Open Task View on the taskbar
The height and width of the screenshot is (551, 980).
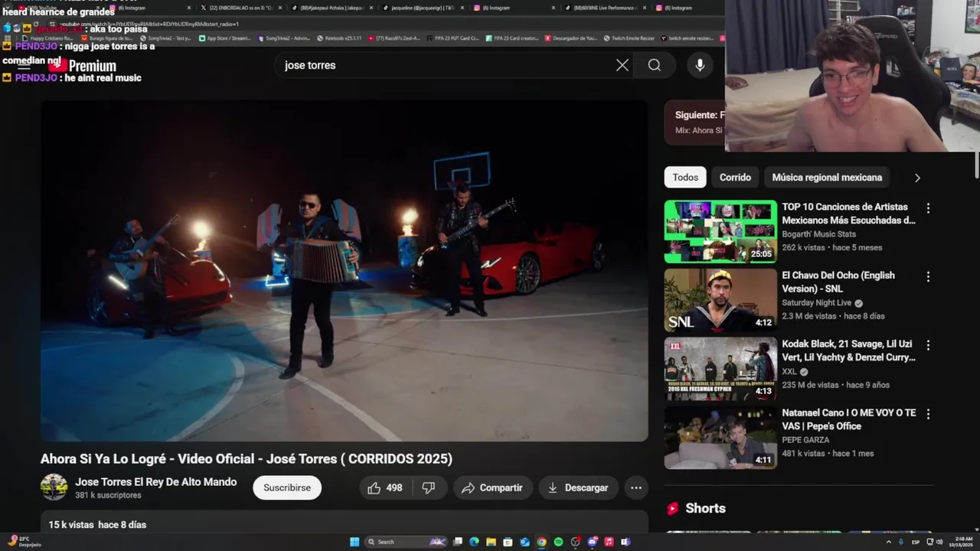(457, 542)
